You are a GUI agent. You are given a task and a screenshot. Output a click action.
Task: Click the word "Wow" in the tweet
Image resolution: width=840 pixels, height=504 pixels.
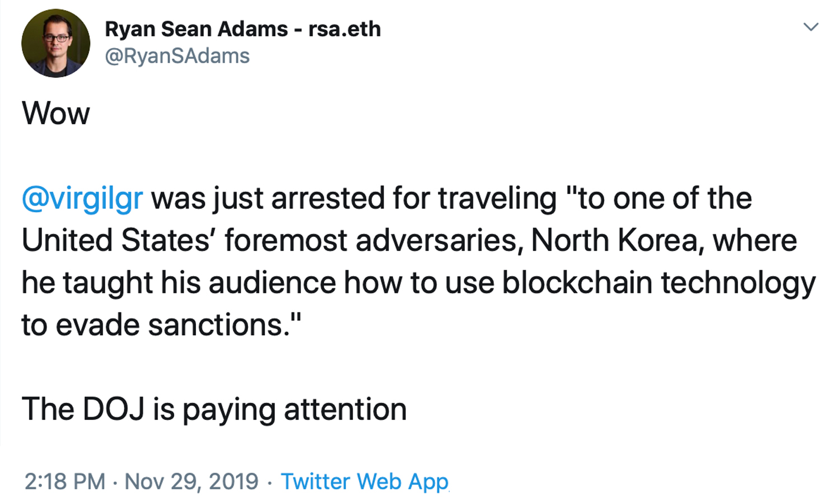pos(55,114)
